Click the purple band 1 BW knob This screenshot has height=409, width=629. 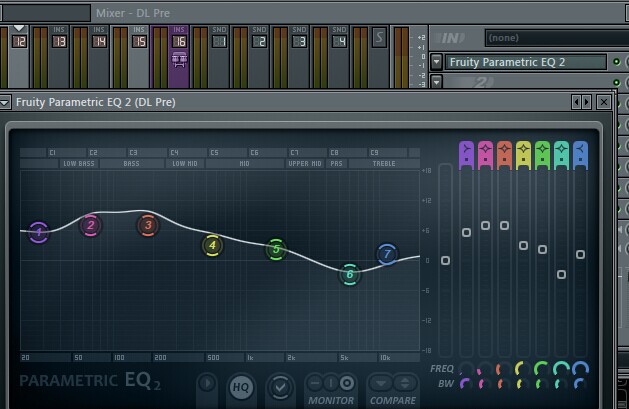click(466, 384)
